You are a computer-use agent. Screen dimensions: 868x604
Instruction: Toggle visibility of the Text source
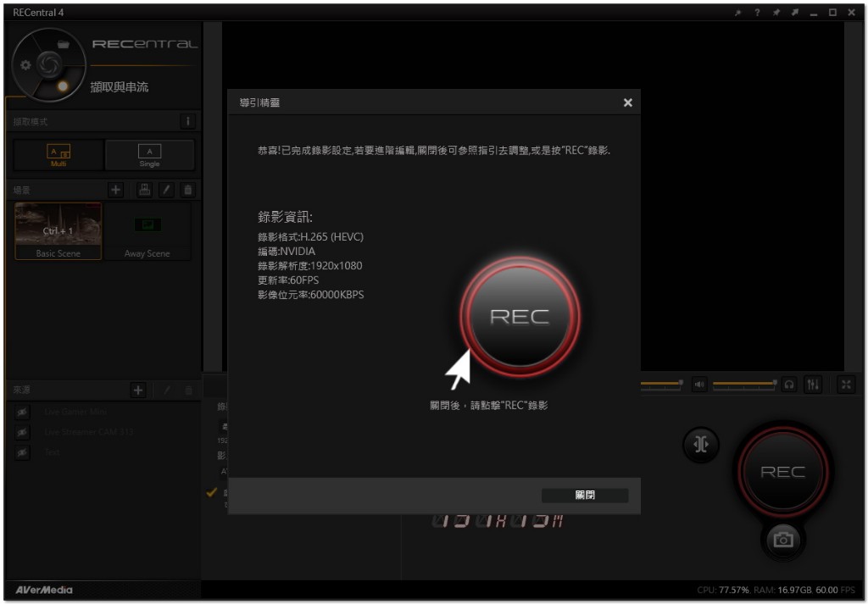click(22, 452)
